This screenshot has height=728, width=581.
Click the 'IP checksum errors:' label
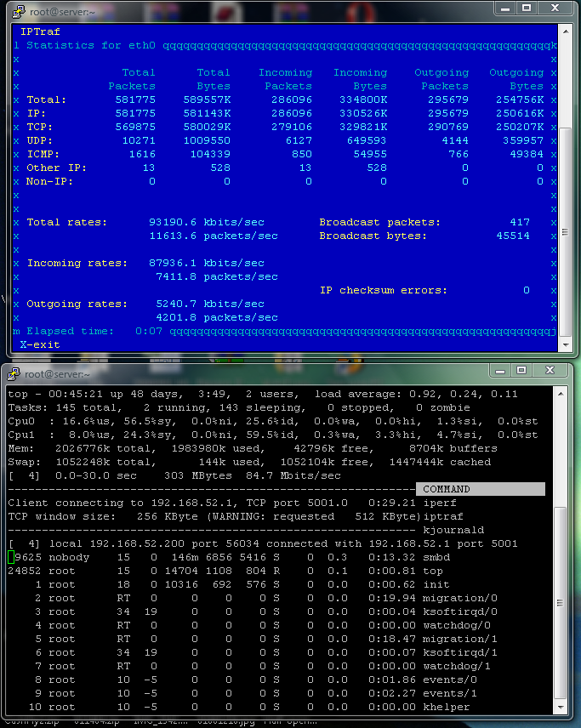[x=384, y=290]
